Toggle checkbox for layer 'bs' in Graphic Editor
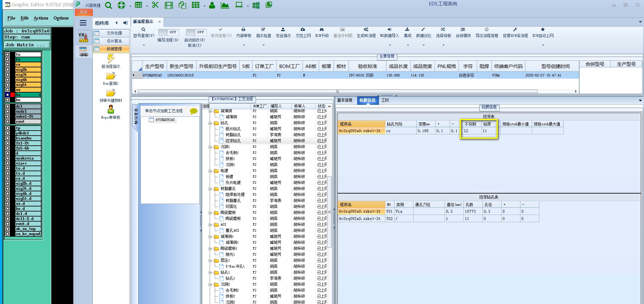Viewport: 644px width, 304px height. pyautogui.click(x=8, y=95)
